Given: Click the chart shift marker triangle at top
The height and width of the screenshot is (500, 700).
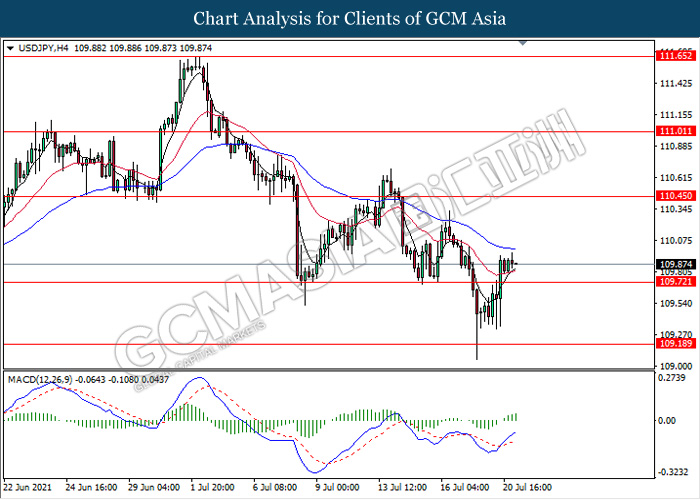Looking at the screenshot, I should [523, 43].
